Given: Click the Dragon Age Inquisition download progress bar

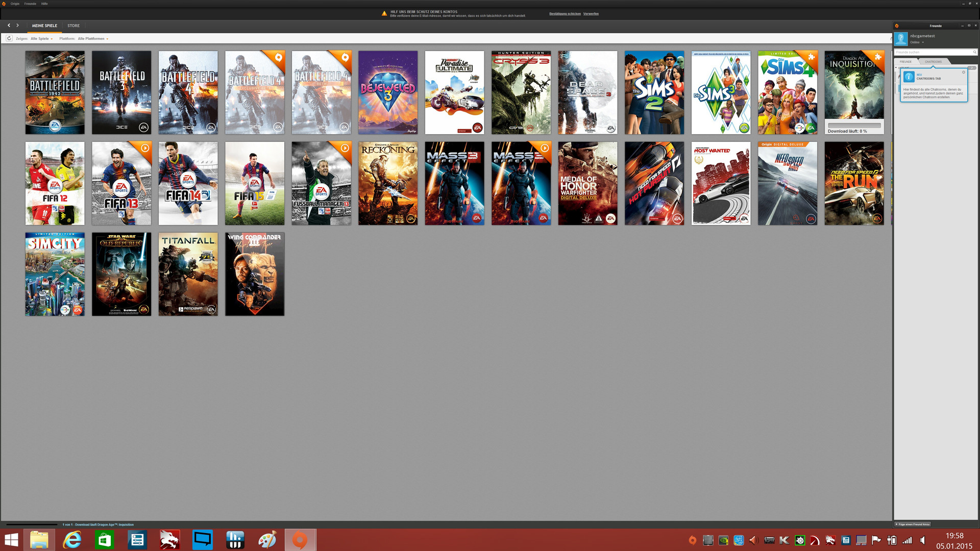Looking at the screenshot, I should [854, 125].
